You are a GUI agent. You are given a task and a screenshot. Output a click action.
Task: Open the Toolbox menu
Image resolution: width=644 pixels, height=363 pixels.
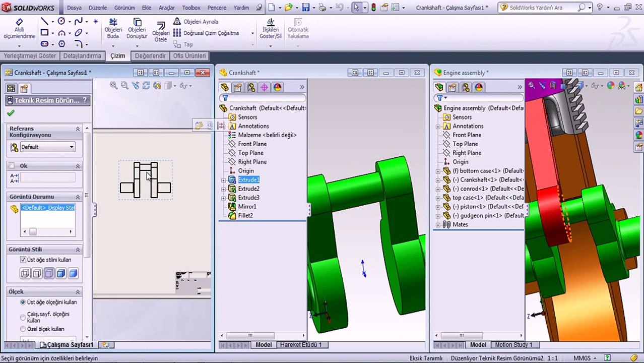click(191, 8)
